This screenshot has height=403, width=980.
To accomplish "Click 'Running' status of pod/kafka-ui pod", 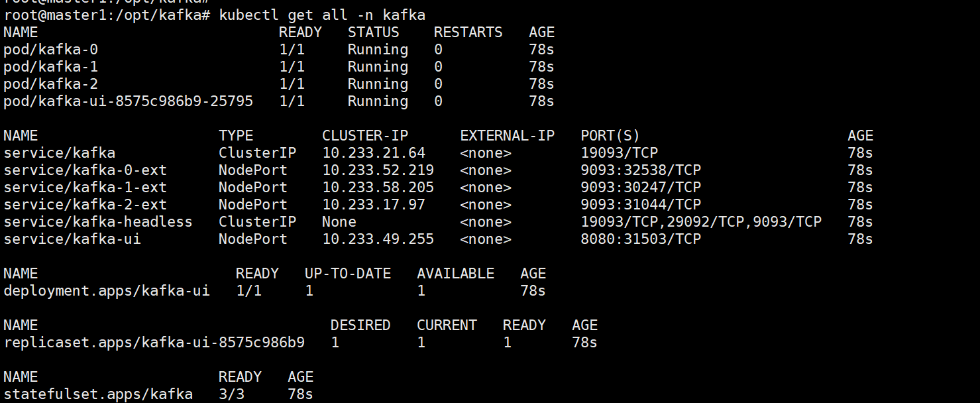I will click(x=378, y=101).
